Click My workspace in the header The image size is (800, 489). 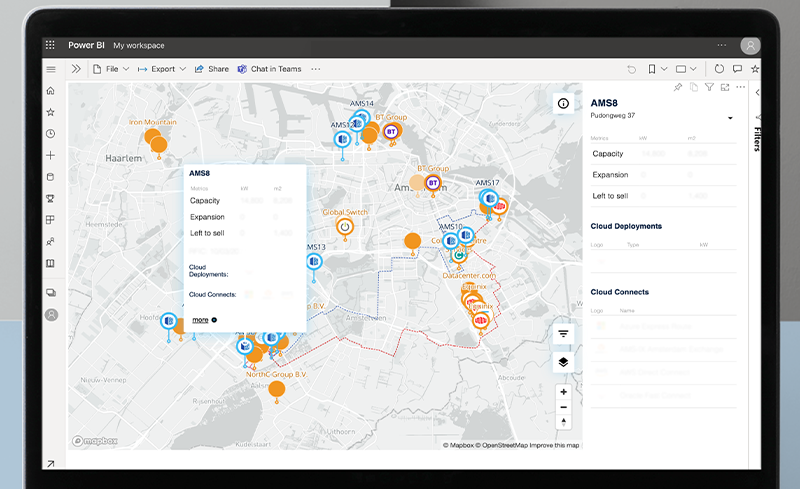[139, 45]
